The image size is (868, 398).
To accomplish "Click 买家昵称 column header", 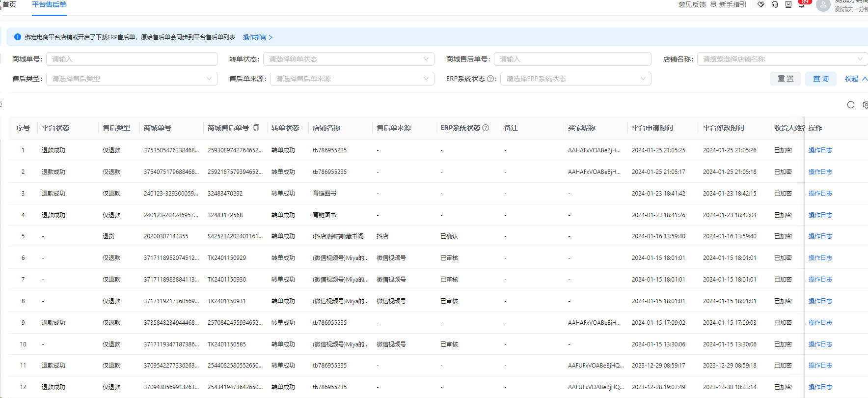I will coord(582,128).
